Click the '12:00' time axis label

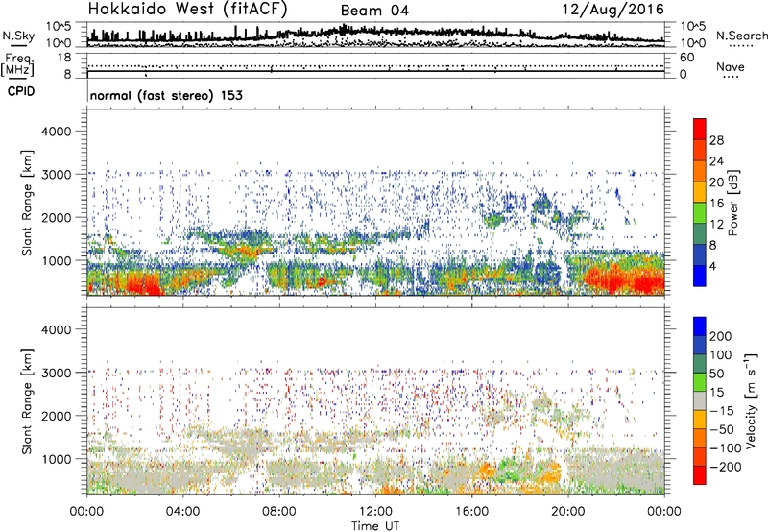[375, 512]
